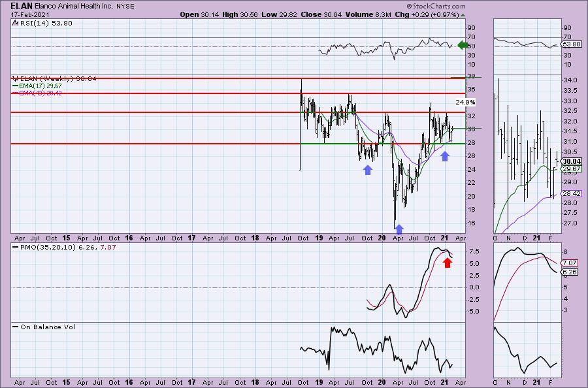Screen dimensions: 588x388
Task: Click the 34.0 axis label in side panel
Action: click(569, 80)
